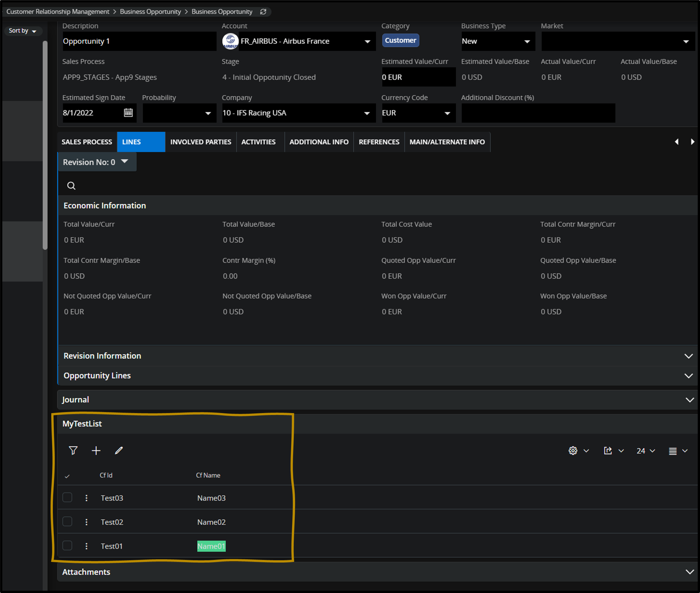Expand the Revision No: 0 dropdown
Screen dimensions: 700x593
click(124, 162)
